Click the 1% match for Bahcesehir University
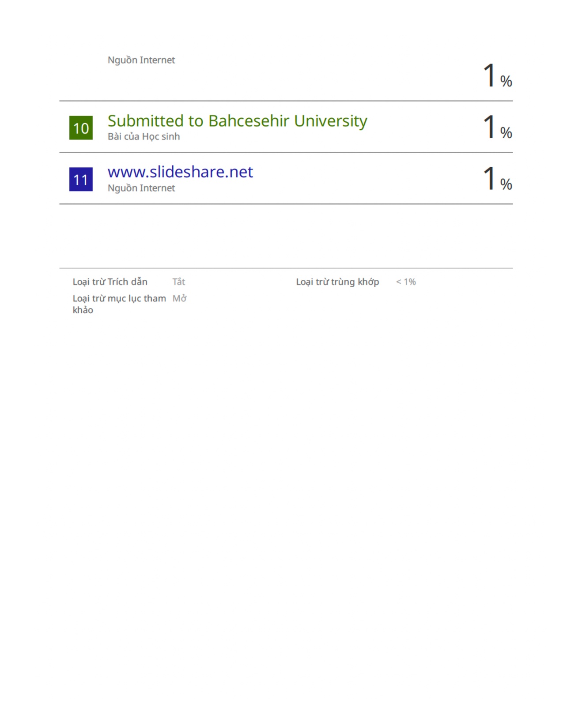The image size is (563, 728). (x=497, y=127)
